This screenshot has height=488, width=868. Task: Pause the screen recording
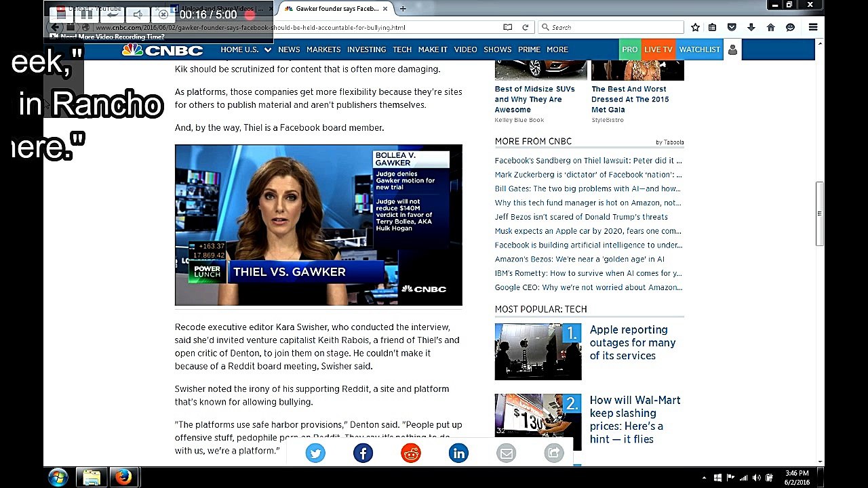click(86, 14)
